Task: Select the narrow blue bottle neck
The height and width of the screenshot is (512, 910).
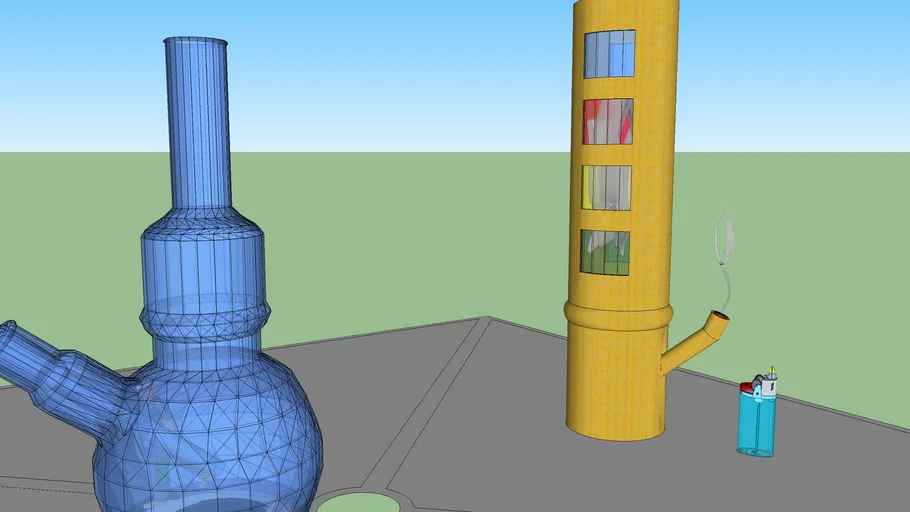Action: [197, 130]
